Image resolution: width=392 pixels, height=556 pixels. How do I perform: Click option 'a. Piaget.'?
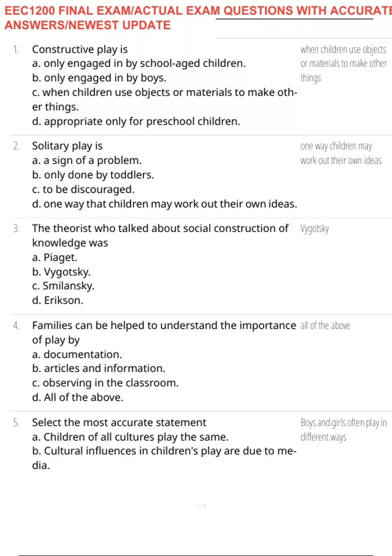[55, 257]
